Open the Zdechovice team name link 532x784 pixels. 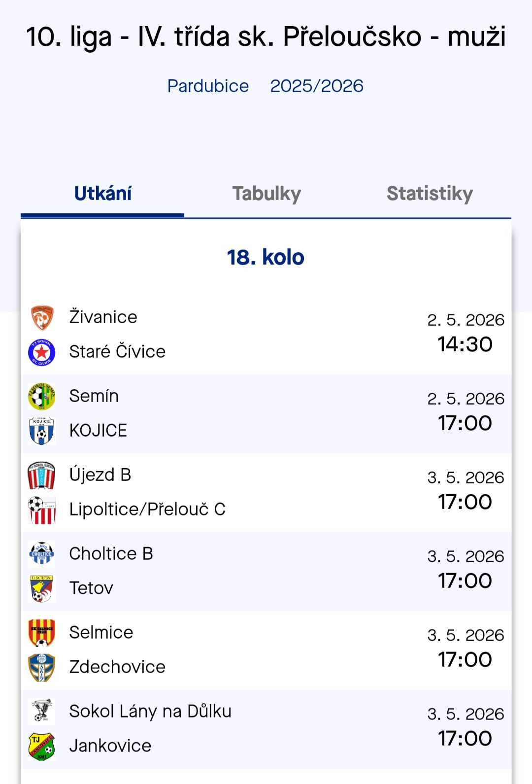click(117, 667)
